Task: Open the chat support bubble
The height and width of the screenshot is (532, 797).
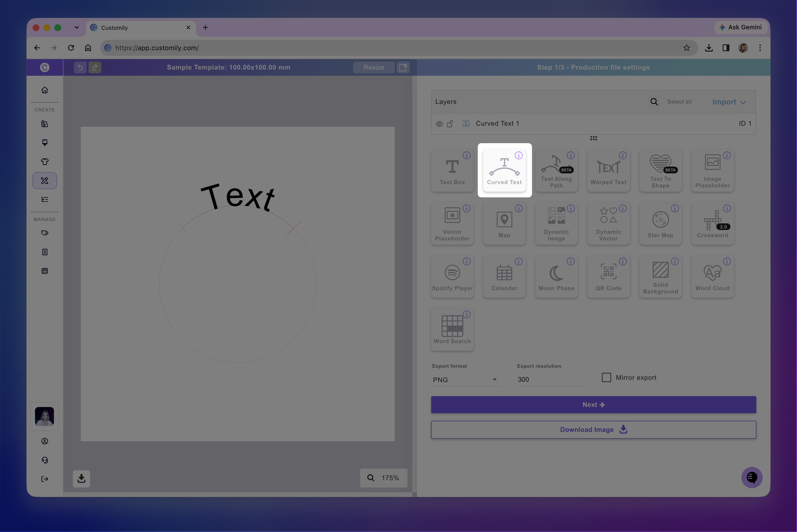Action: click(x=752, y=477)
